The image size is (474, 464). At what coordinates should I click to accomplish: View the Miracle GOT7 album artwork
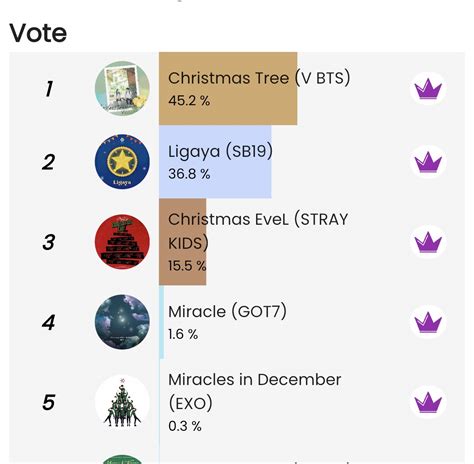click(x=122, y=322)
